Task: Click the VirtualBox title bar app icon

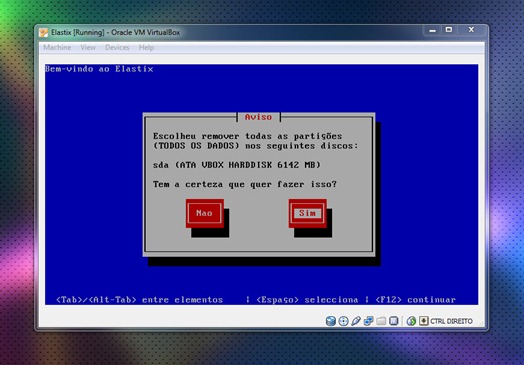Action: 44,32
